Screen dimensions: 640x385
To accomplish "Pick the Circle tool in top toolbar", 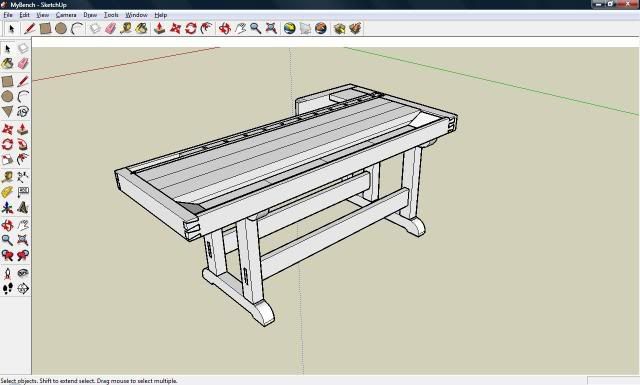I will tap(61, 29).
